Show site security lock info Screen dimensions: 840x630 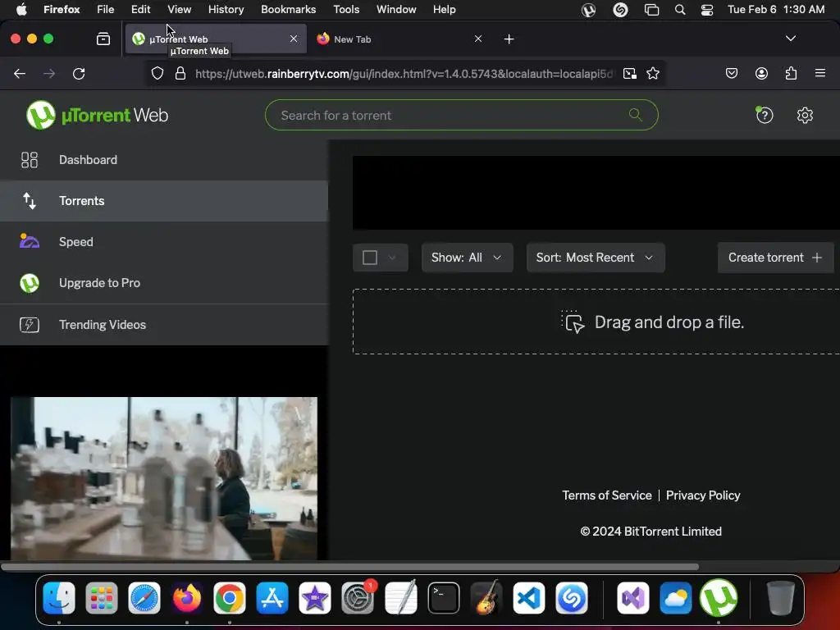[x=180, y=73]
